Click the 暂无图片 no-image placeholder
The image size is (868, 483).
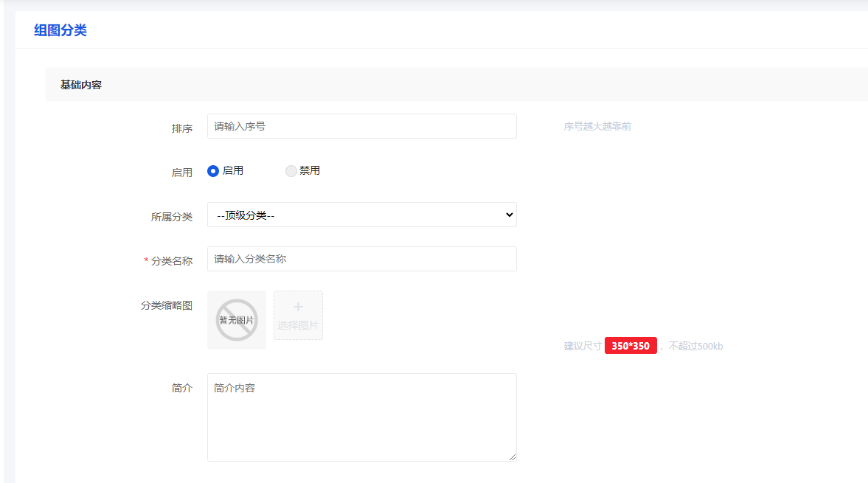pyautogui.click(x=237, y=320)
